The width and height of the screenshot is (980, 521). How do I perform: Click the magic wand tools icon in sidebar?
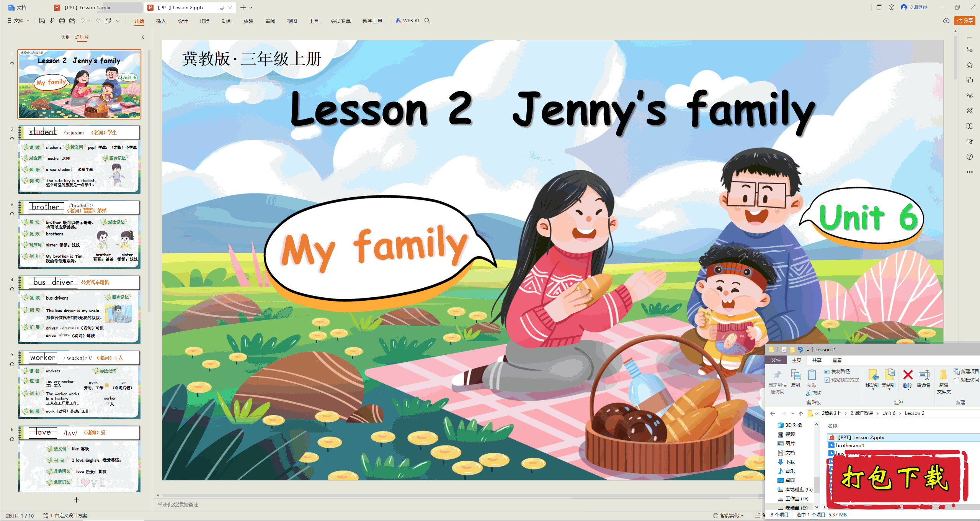tap(970, 111)
